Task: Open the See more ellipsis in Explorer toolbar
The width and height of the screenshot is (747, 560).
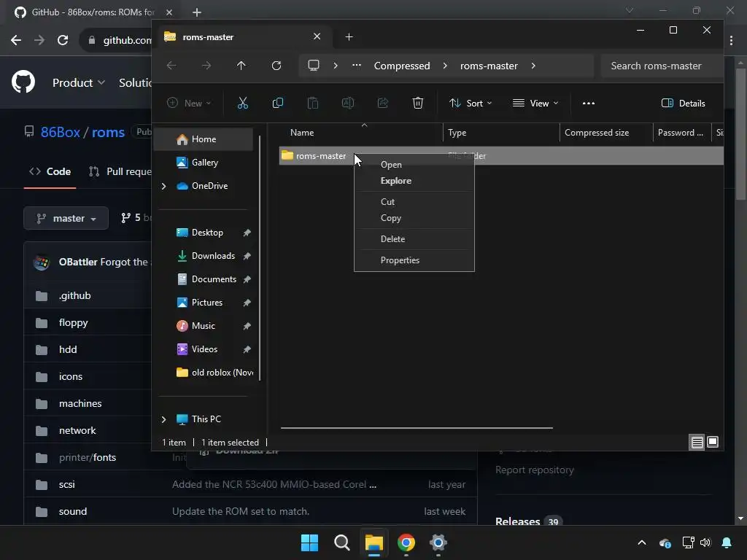Action: coord(589,103)
